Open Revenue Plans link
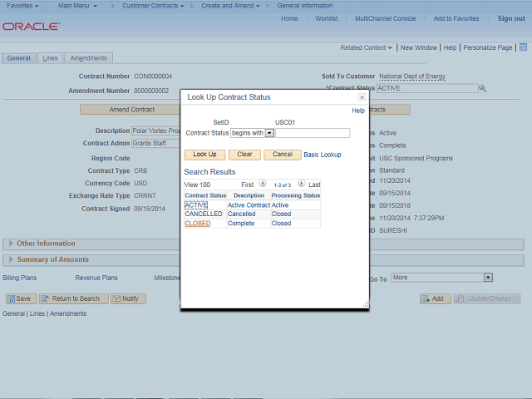This screenshot has height=399, width=532. tap(96, 278)
